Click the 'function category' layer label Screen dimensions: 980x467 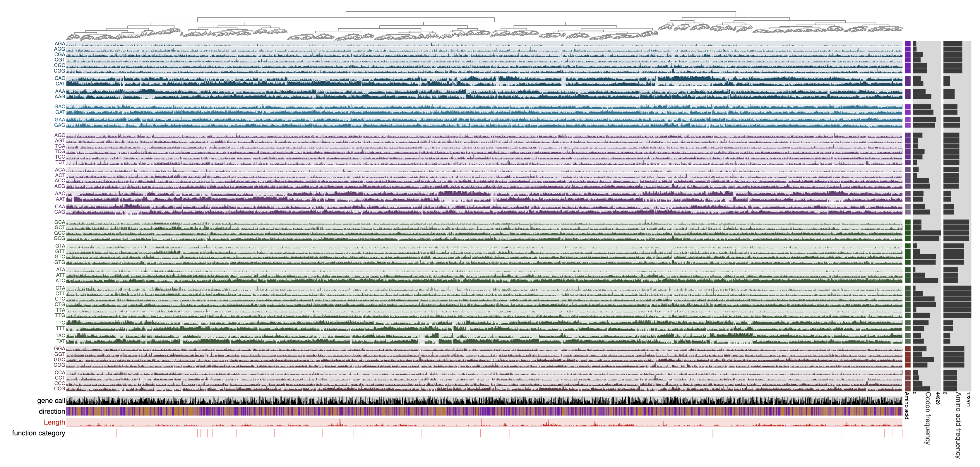point(38,433)
